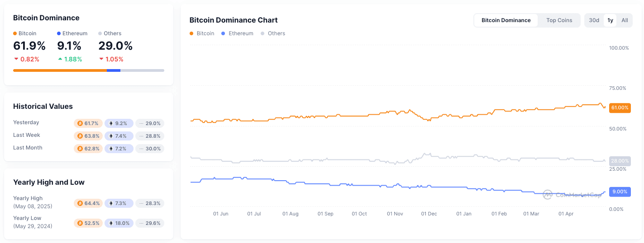Click the orange 61.00% chart value label
This screenshot has height=243, width=644.
pos(620,107)
